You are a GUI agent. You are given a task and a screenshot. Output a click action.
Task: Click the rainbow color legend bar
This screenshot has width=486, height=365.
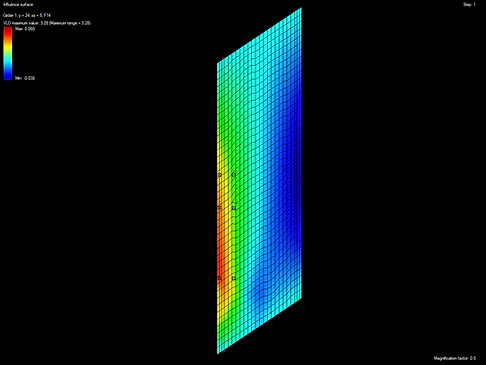click(8, 53)
